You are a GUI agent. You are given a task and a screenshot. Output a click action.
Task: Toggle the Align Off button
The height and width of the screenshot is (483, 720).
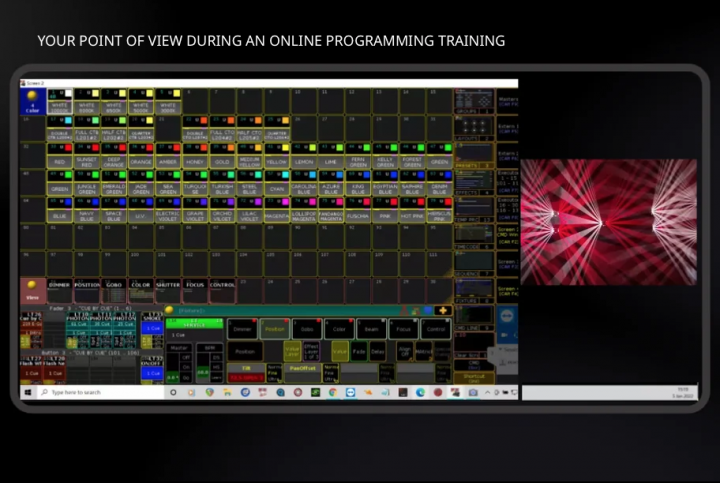click(x=404, y=351)
